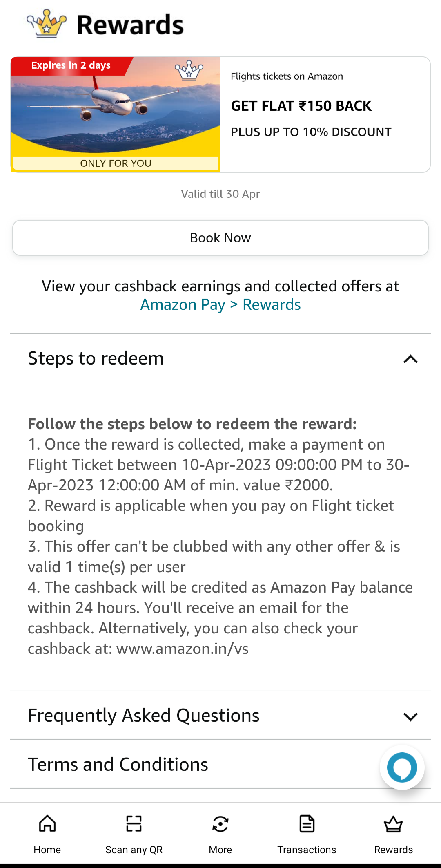This screenshot has height=868, width=441.
Task: Select the Transactions tab label
Action: [x=307, y=850]
